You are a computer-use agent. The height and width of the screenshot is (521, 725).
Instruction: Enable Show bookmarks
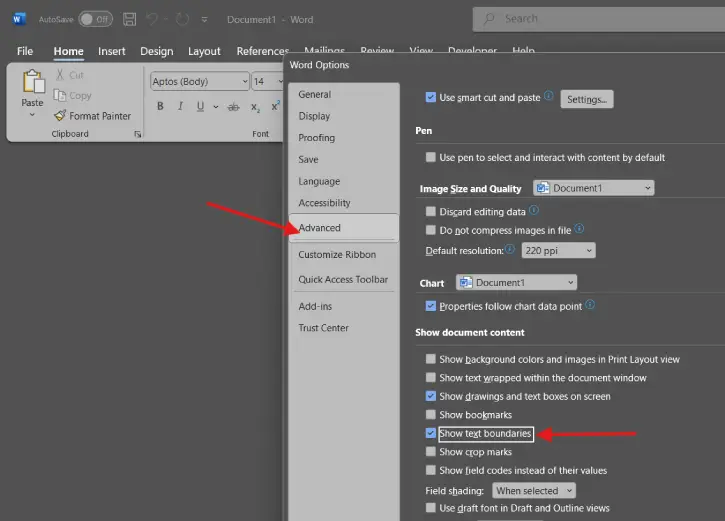[430, 415]
